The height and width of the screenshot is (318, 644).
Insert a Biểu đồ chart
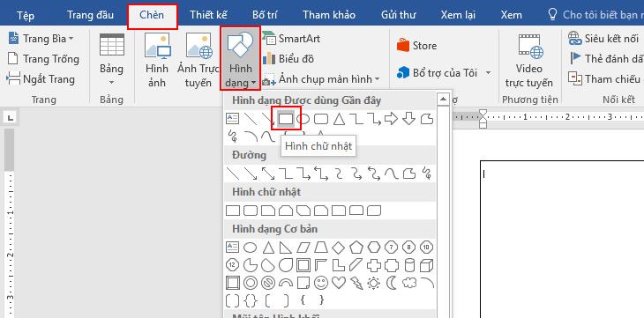coord(288,59)
